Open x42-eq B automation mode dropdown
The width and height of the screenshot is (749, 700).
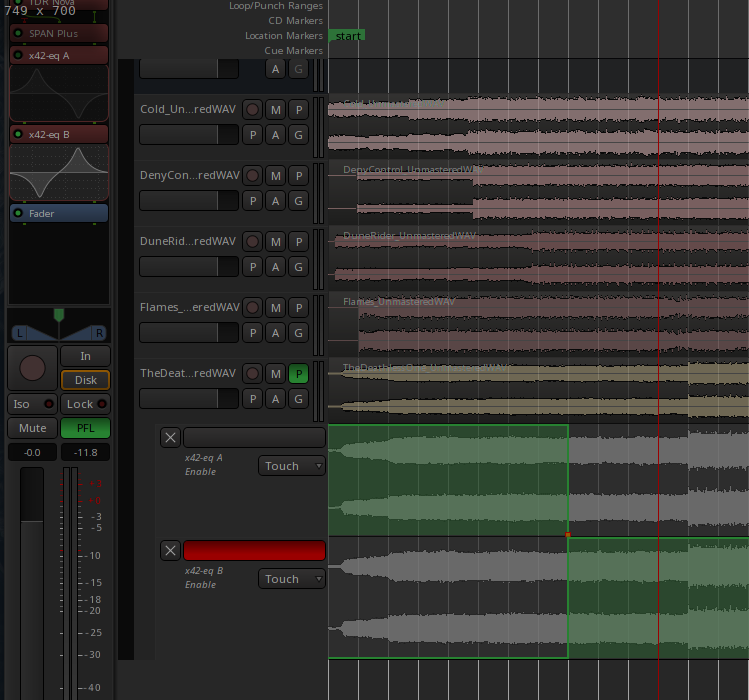291,579
